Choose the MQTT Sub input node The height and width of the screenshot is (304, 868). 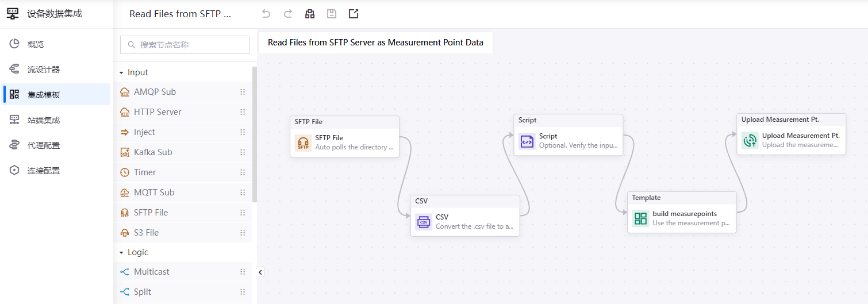point(154,193)
